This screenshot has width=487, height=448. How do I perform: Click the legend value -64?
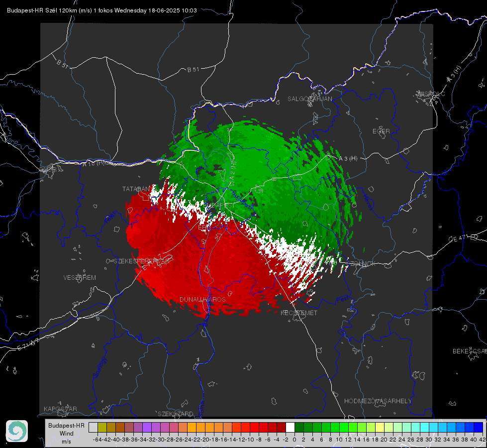click(97, 440)
